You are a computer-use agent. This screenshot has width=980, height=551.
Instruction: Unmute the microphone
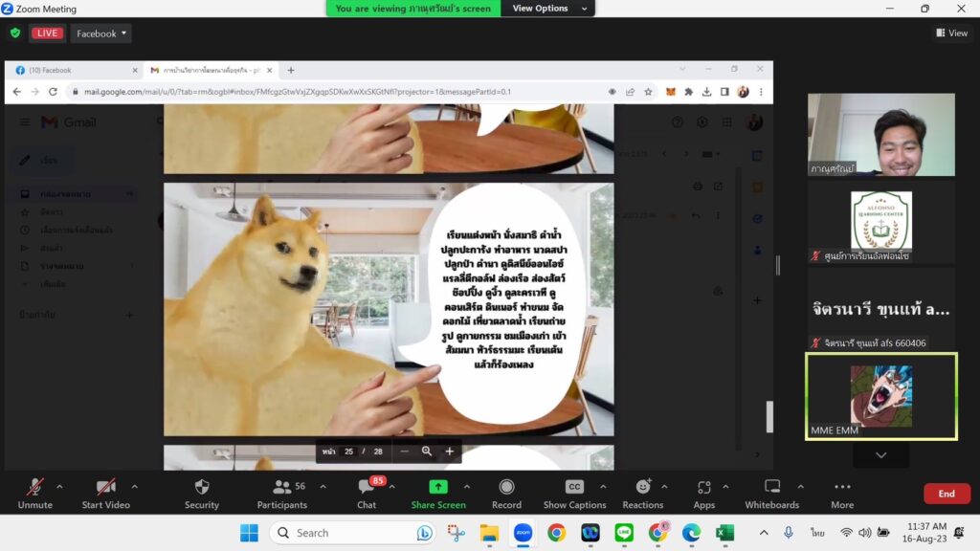(34, 487)
